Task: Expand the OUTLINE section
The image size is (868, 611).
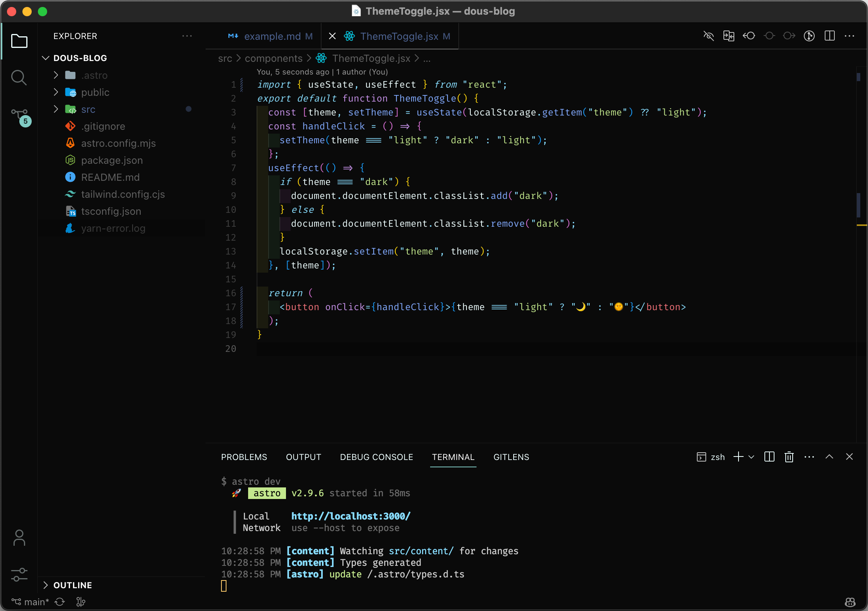Action: tap(73, 585)
